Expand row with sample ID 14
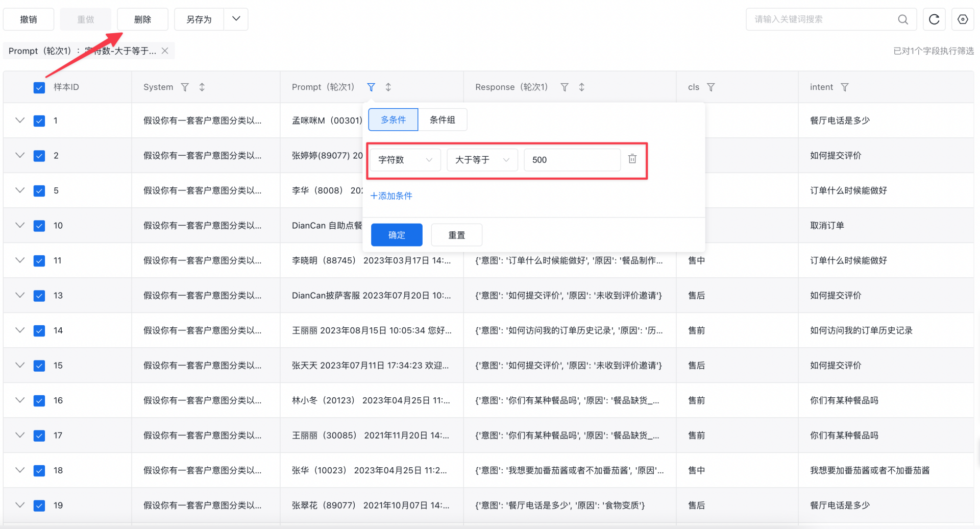 pyautogui.click(x=20, y=330)
